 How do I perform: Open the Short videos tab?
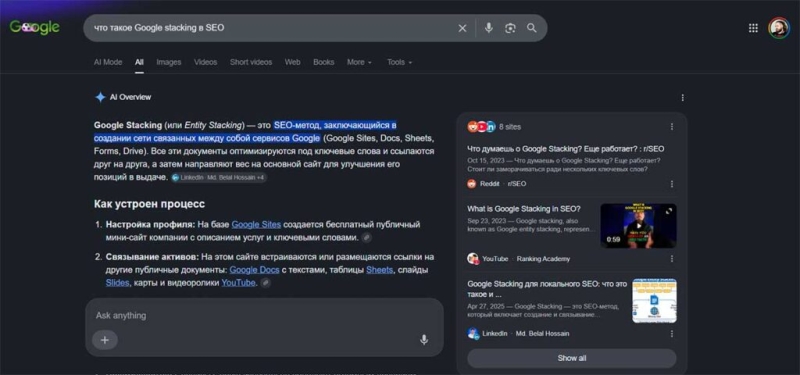tap(251, 62)
